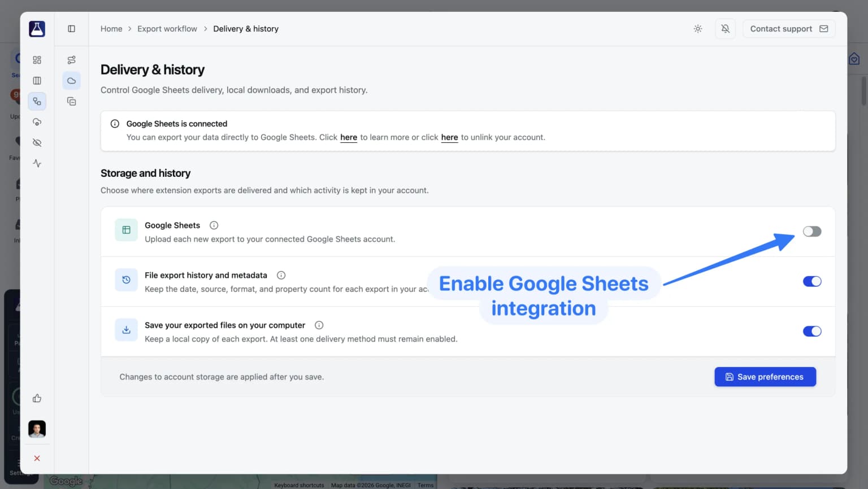Open the dashboard grid icon in sidebar

pyautogui.click(x=37, y=60)
